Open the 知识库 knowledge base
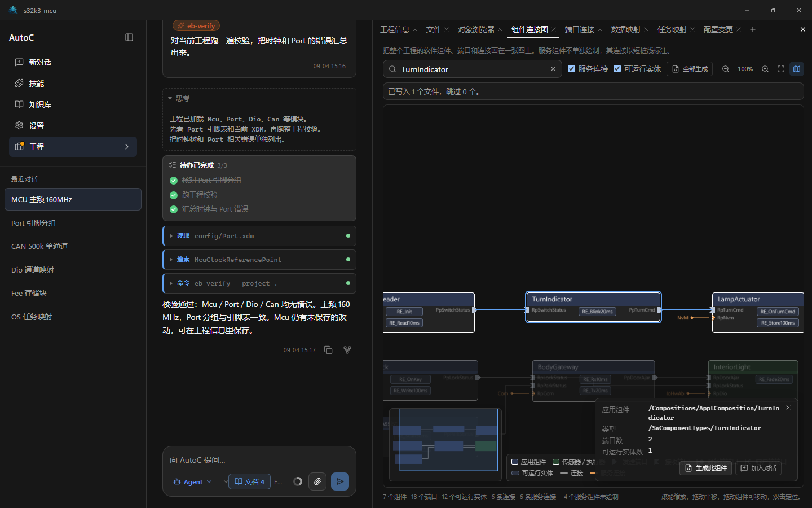 (73, 104)
